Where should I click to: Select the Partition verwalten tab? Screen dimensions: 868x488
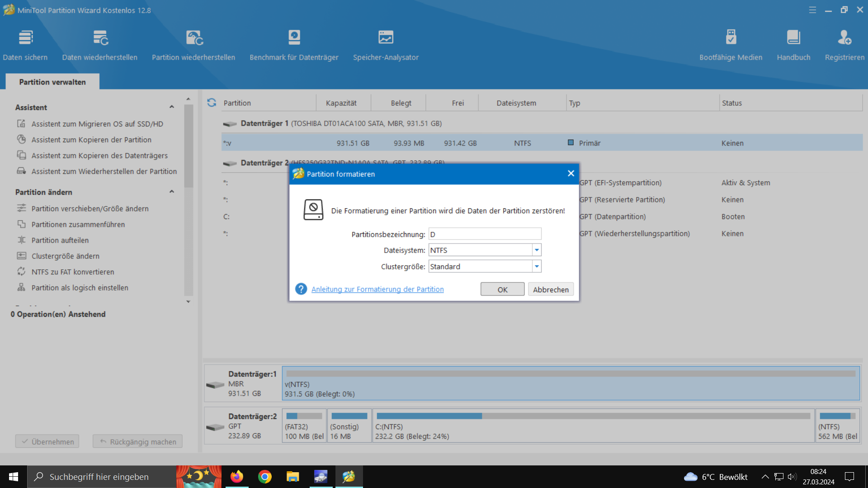[x=52, y=82]
